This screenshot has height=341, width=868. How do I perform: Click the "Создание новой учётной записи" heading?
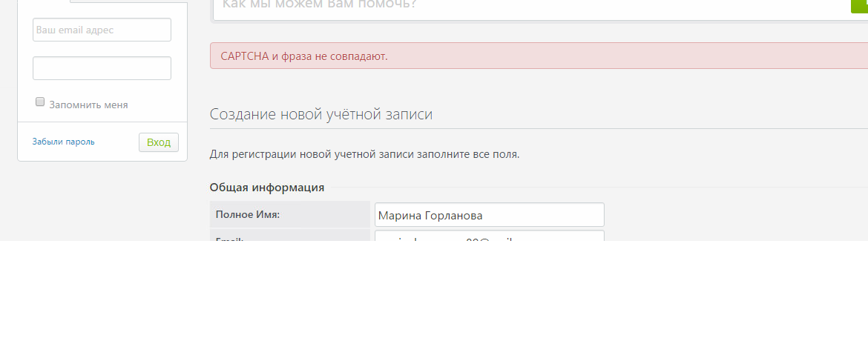pos(320,114)
